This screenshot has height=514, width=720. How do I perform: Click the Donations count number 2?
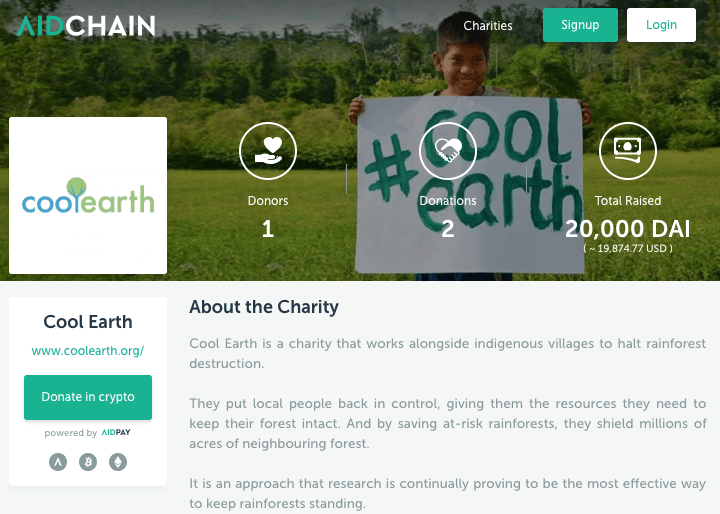tap(448, 229)
